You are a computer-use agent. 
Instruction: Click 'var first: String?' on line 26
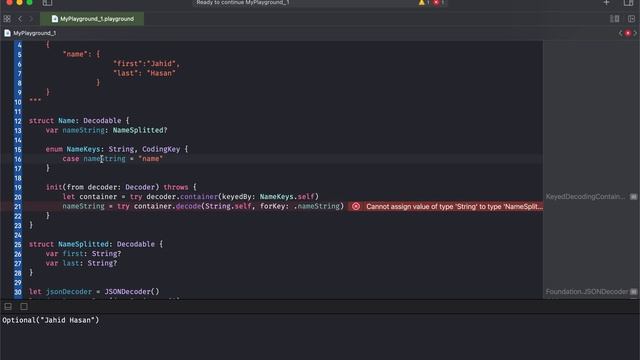(83, 254)
